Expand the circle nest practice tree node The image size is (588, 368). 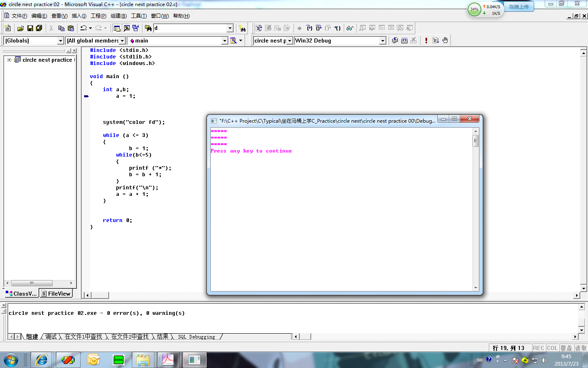point(9,60)
